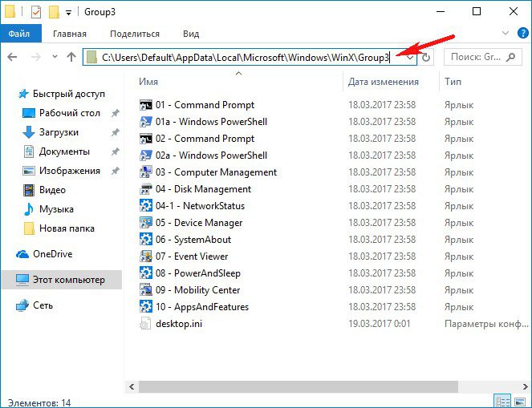The width and height of the screenshot is (532, 408).
Task: Select the 10 - AppsAndFeatures icon
Action: (x=146, y=307)
